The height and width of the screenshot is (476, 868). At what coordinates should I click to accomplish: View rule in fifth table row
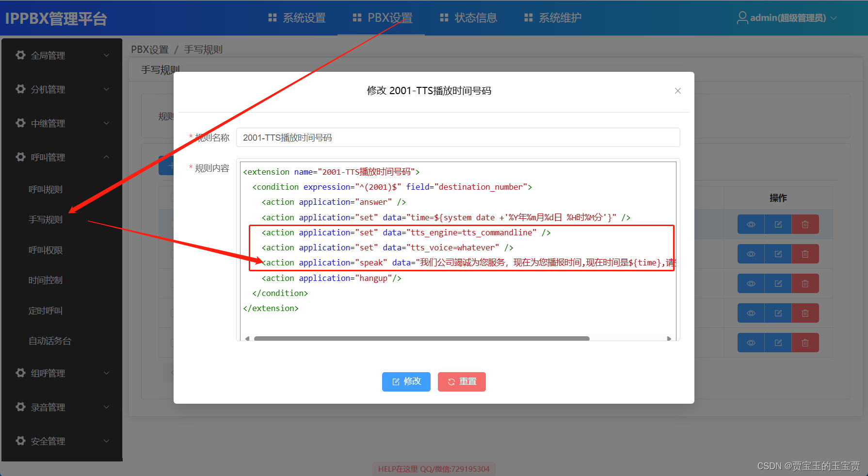[x=751, y=343]
